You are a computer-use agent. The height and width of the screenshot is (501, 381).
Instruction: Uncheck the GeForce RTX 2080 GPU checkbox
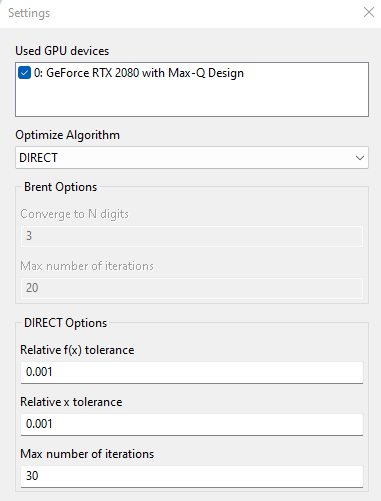click(x=24, y=73)
